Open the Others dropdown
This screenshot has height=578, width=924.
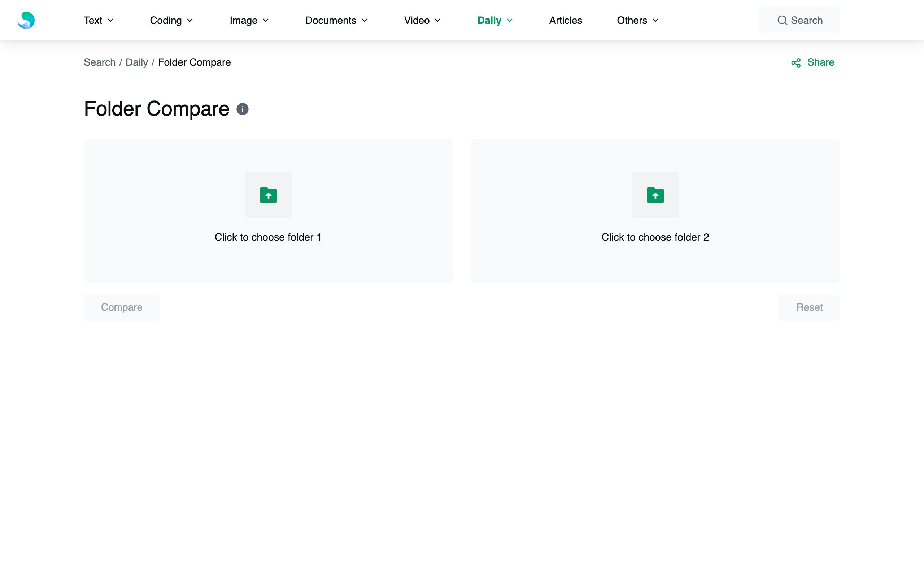(x=638, y=20)
